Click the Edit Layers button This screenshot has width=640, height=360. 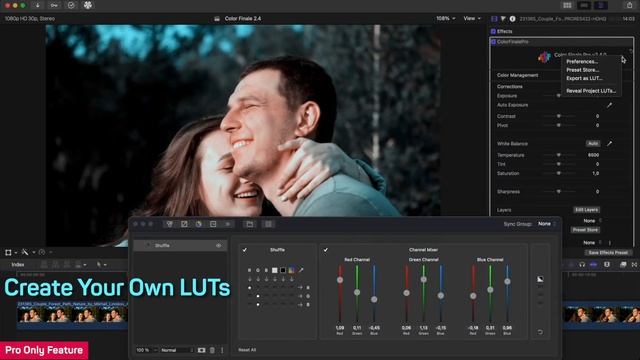[x=587, y=210]
